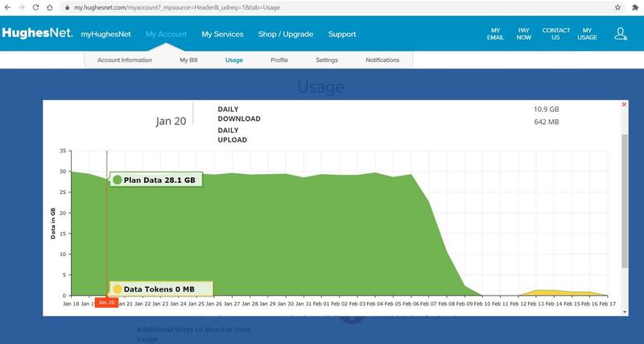Reload the page with refresh icon

35,7
